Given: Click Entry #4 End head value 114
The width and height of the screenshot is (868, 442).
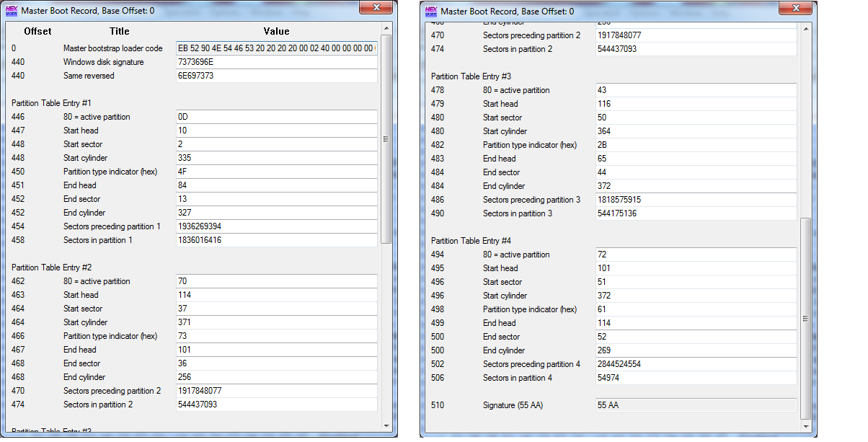Looking at the screenshot, I should 696,323.
